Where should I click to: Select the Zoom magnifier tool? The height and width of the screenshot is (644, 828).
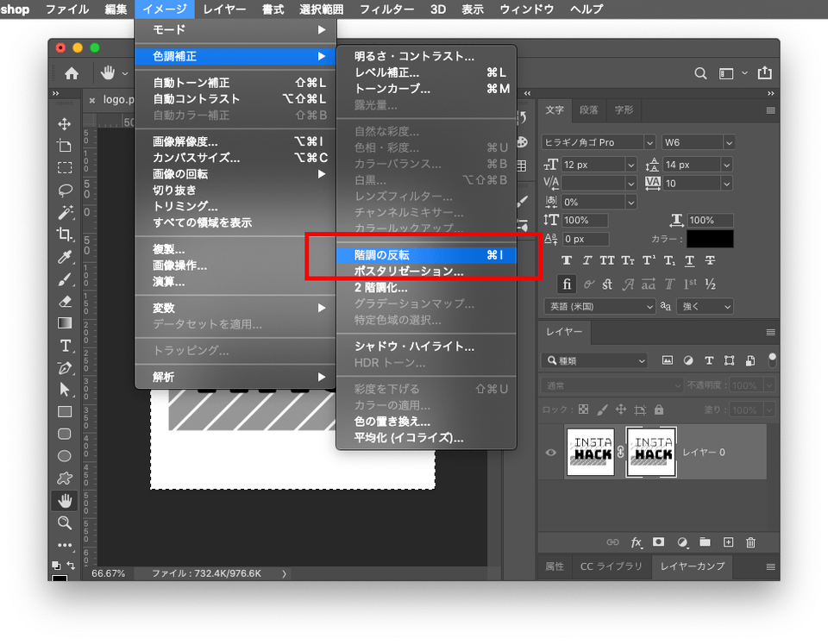[x=65, y=522]
